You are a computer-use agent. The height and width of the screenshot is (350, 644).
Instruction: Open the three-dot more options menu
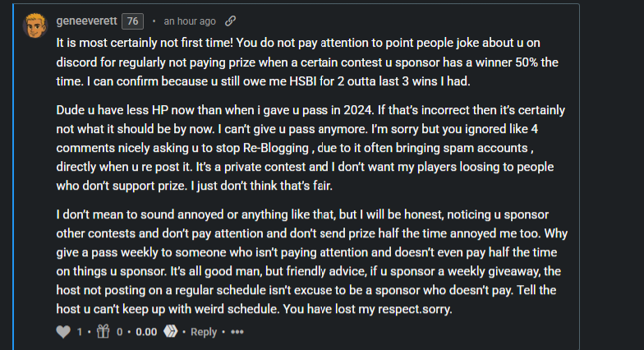[x=237, y=332]
